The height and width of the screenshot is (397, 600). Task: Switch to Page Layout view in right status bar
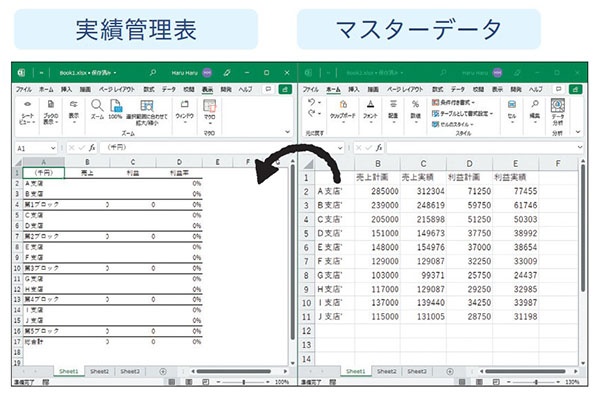click(x=479, y=382)
